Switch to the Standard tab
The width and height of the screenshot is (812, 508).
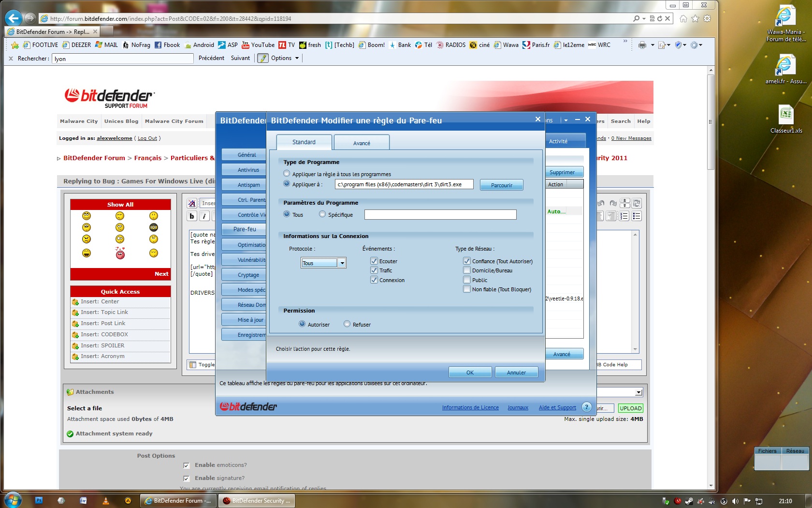point(304,142)
